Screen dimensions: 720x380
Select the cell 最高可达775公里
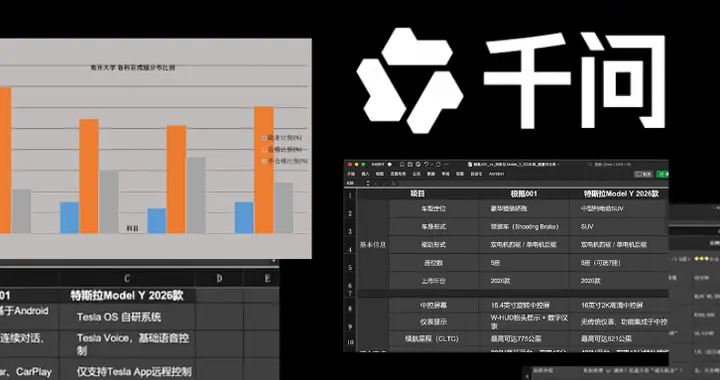pyautogui.click(x=524, y=339)
